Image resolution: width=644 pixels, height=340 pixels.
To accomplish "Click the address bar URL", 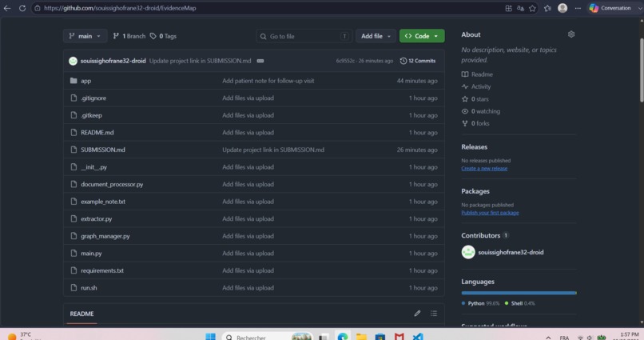I will pyautogui.click(x=120, y=8).
